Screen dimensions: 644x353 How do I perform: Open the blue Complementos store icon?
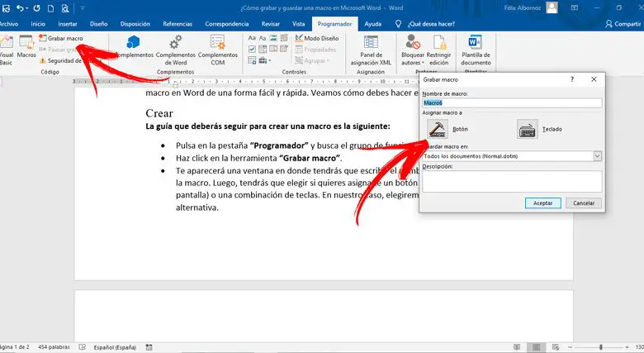click(x=134, y=42)
